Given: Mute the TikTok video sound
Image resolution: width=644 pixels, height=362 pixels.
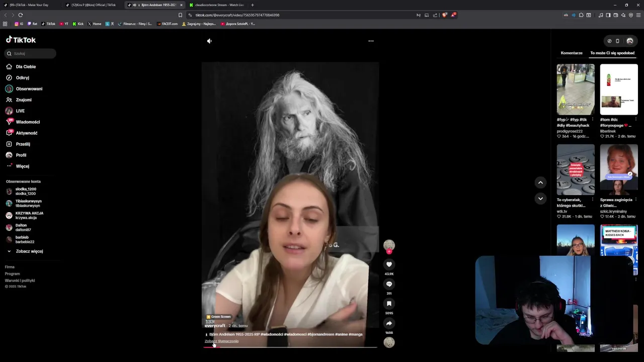Looking at the screenshot, I should tap(209, 41).
